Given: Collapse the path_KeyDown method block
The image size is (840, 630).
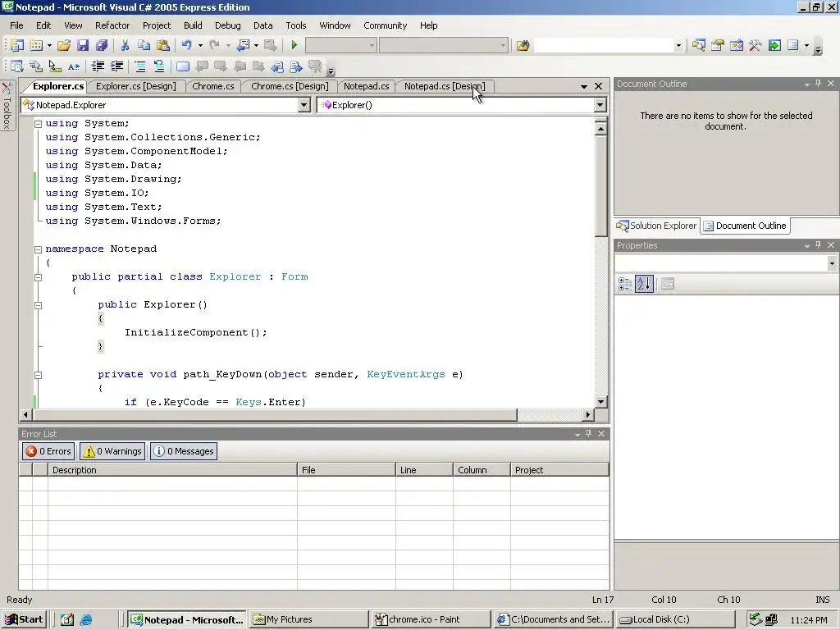Looking at the screenshot, I should (38, 375).
